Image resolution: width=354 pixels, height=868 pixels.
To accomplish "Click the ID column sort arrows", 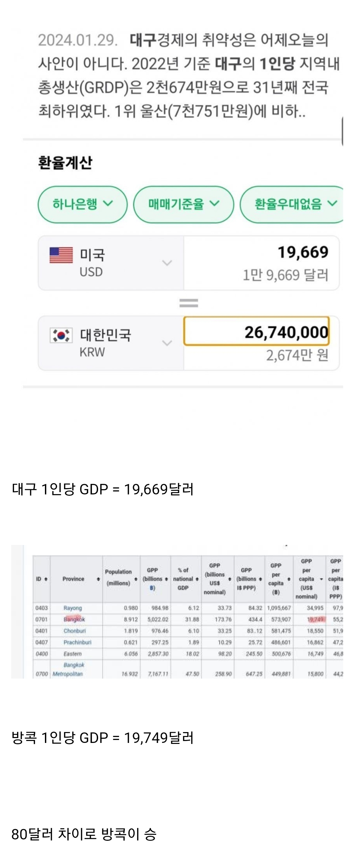I will (x=46, y=579).
